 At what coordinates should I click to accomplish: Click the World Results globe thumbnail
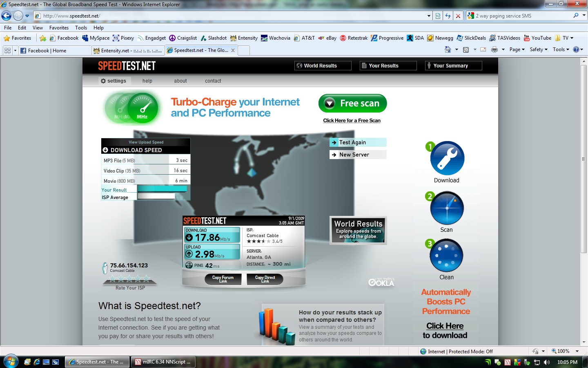click(x=358, y=230)
